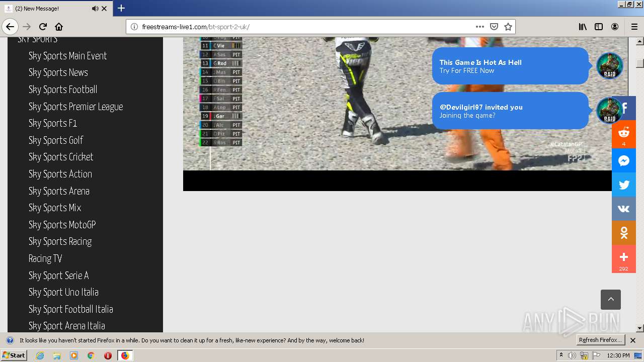Image resolution: width=644 pixels, height=362 pixels.
Task: Open Sky Sports MotoGP channel
Action: [x=62, y=225]
